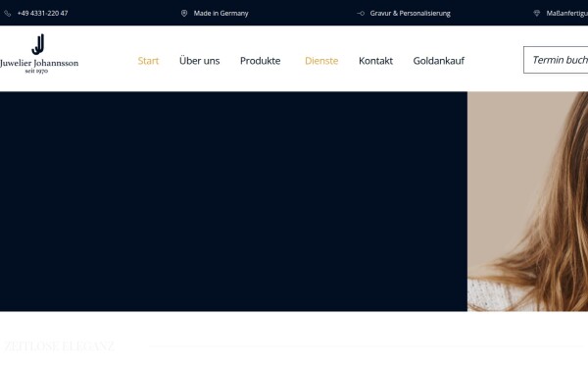Click the Zeitlose Eleganz heading
This screenshot has width=588, height=368.
59,345
